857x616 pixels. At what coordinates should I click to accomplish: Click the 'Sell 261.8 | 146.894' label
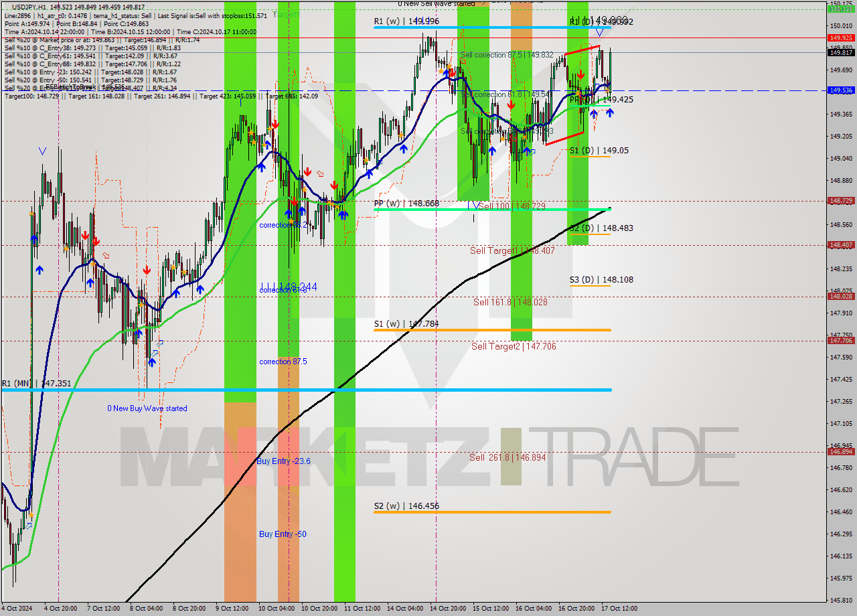tap(507, 457)
